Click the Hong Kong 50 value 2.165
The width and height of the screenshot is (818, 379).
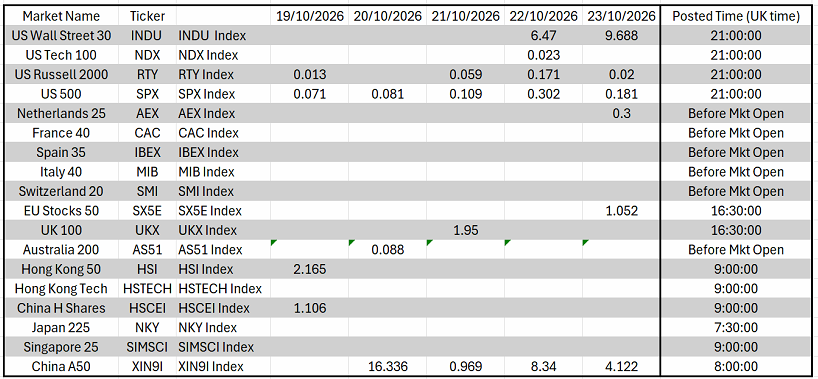click(x=309, y=269)
